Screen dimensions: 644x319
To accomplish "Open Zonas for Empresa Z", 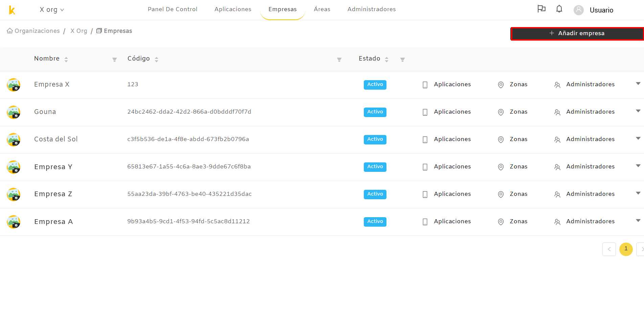I will (x=518, y=194).
